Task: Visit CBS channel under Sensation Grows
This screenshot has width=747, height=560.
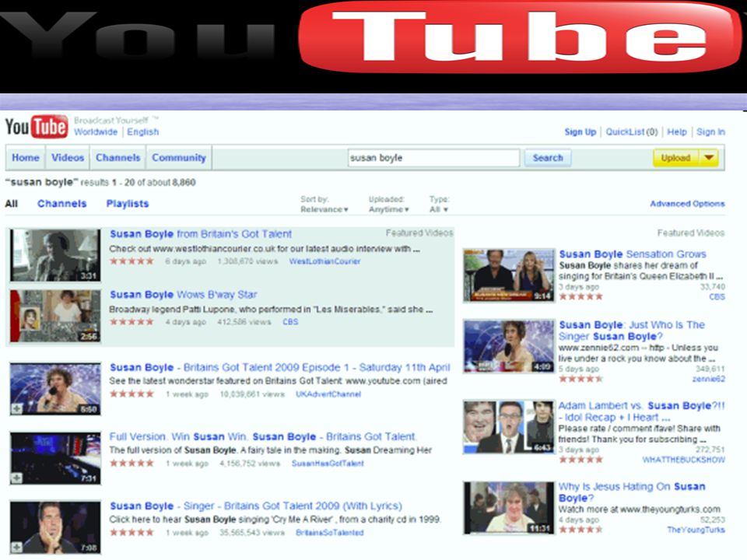Action: 717,296
